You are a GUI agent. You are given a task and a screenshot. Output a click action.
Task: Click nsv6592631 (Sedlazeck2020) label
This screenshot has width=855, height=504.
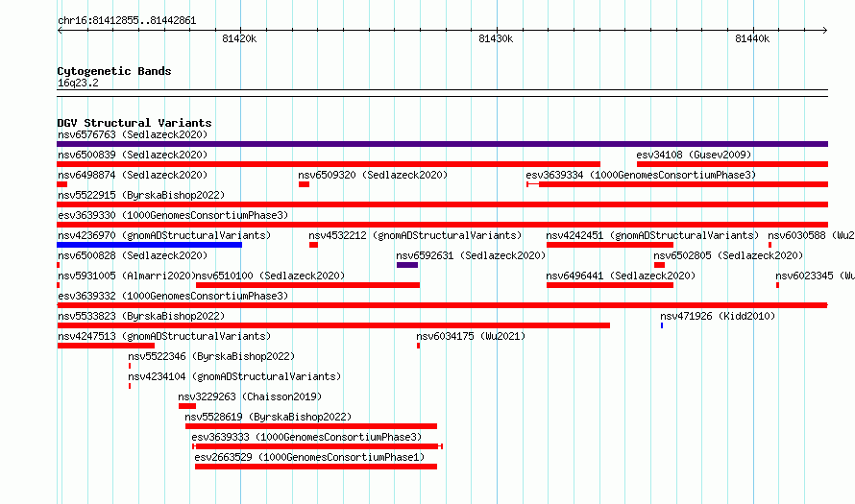tap(471, 255)
